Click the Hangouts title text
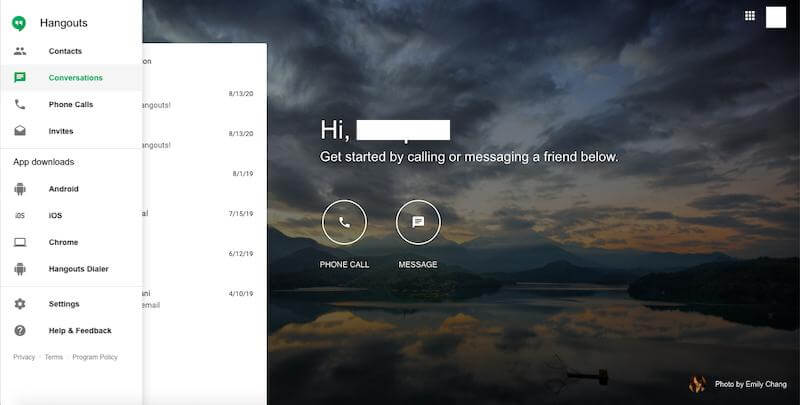Image resolution: width=800 pixels, height=405 pixels. coord(64,23)
